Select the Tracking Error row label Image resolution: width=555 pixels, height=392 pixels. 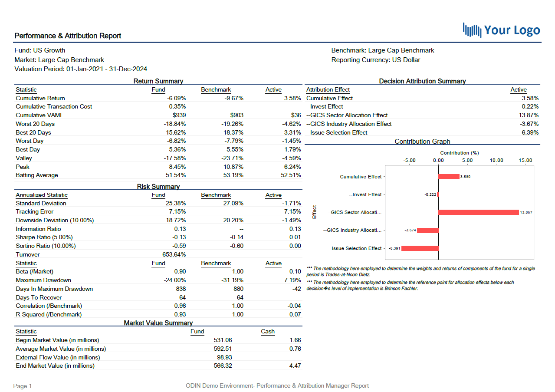point(35,212)
